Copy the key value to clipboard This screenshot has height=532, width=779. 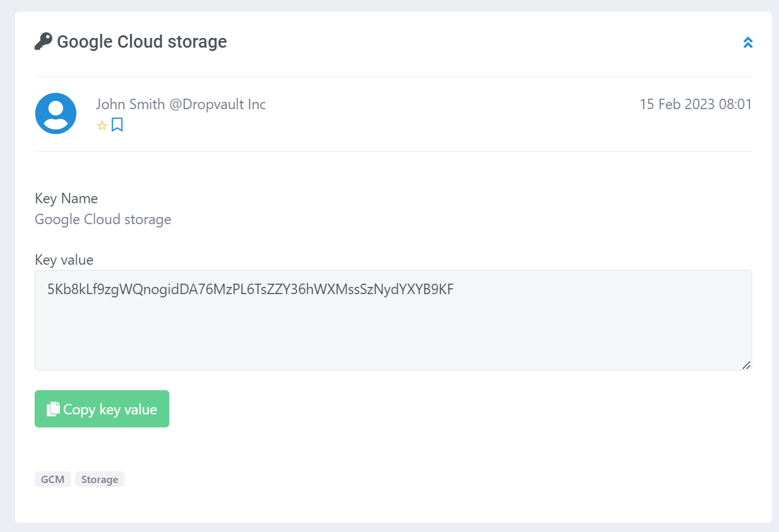pos(102,409)
